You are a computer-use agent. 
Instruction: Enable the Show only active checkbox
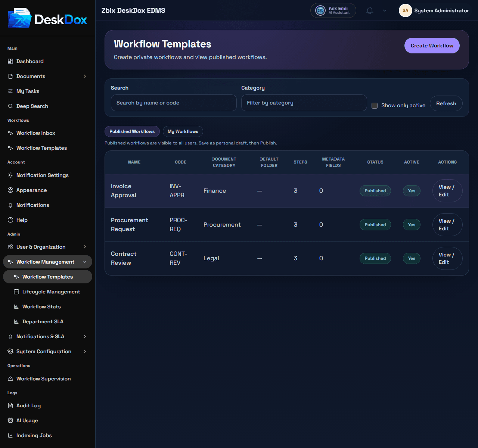click(x=375, y=106)
